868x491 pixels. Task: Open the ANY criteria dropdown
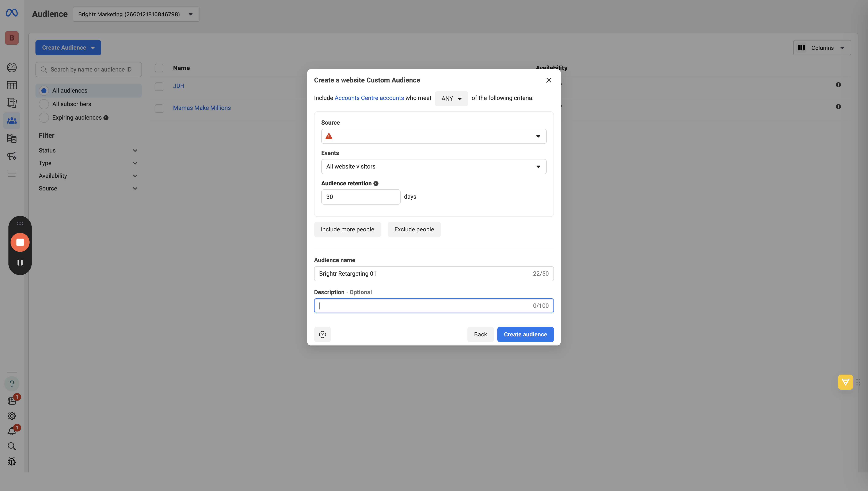[451, 98]
